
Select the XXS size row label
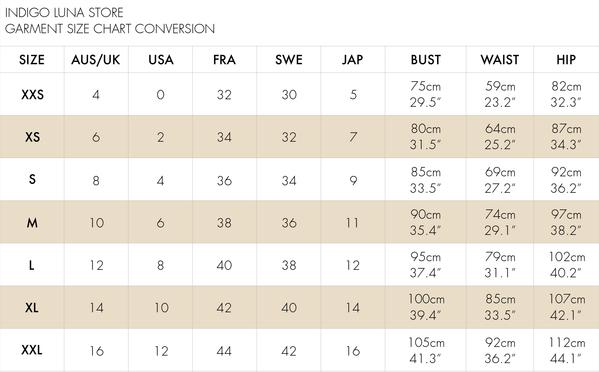32,94
